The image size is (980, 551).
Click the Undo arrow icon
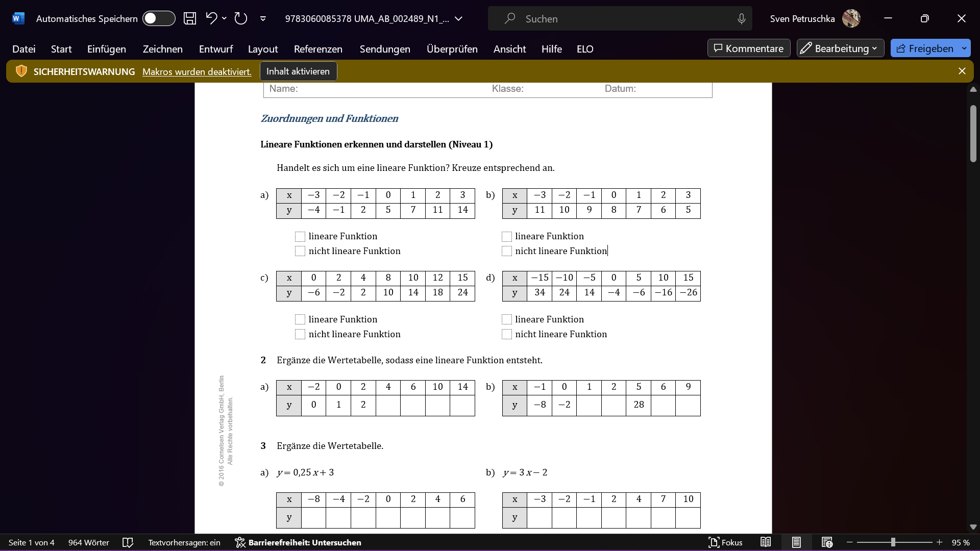pyautogui.click(x=211, y=18)
